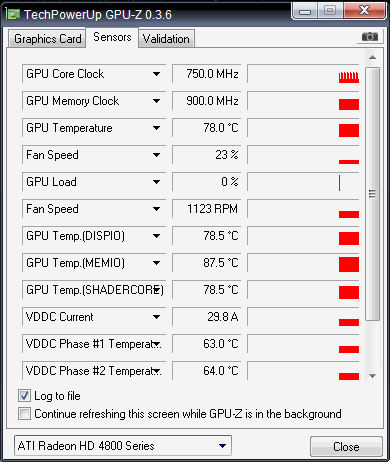Enable continue refreshing in background checkbox
The height and width of the screenshot is (462, 390).
click(x=24, y=414)
